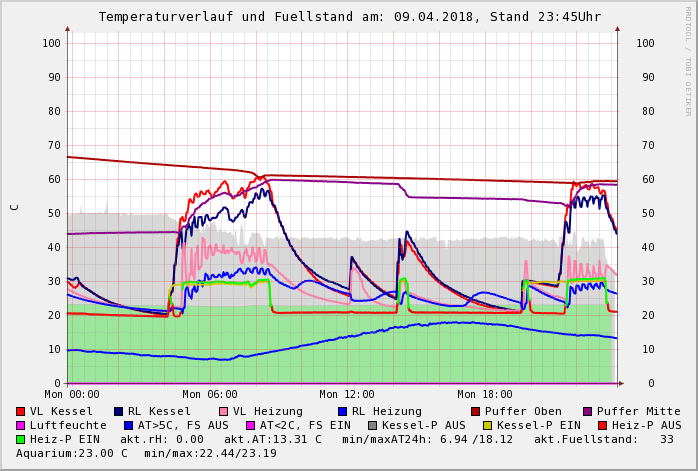Click the magenta Luftfeuchte legend swatch

21,425
